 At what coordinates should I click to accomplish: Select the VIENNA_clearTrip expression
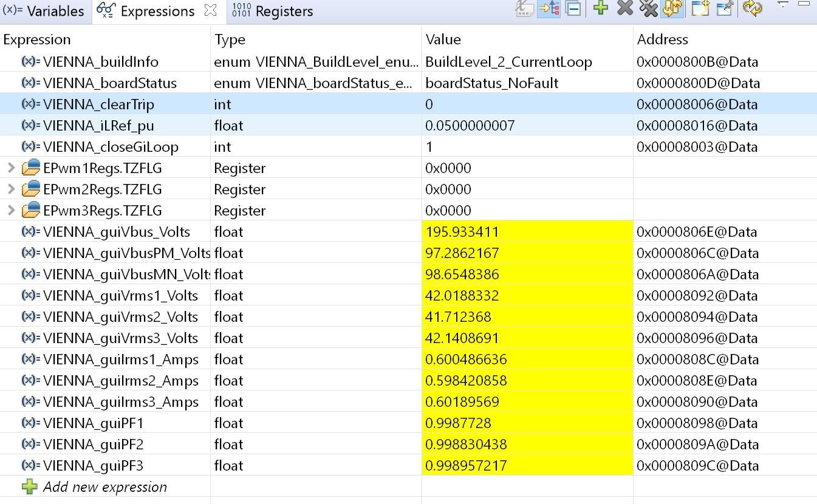pos(98,104)
